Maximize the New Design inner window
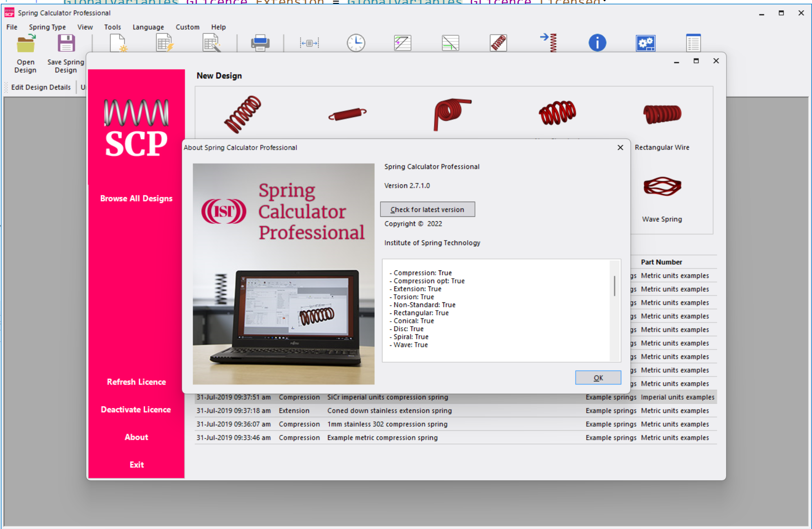 point(696,61)
